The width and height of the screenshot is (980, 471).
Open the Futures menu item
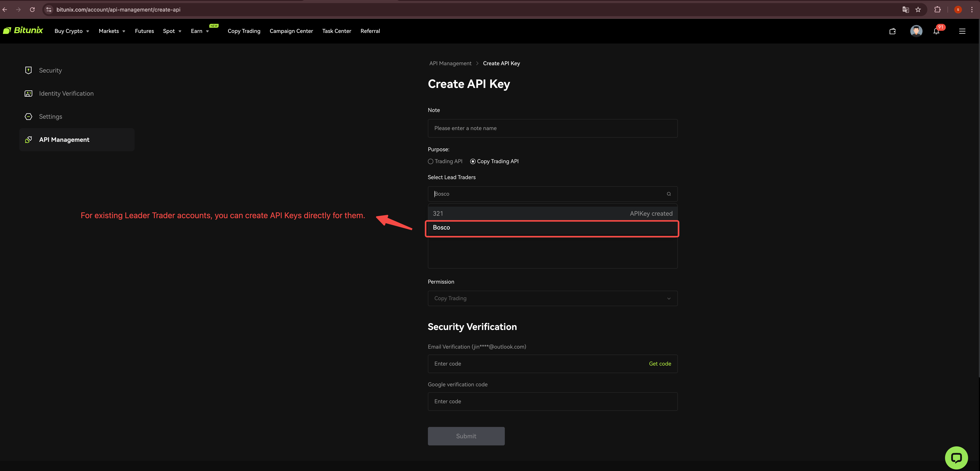pos(144,31)
